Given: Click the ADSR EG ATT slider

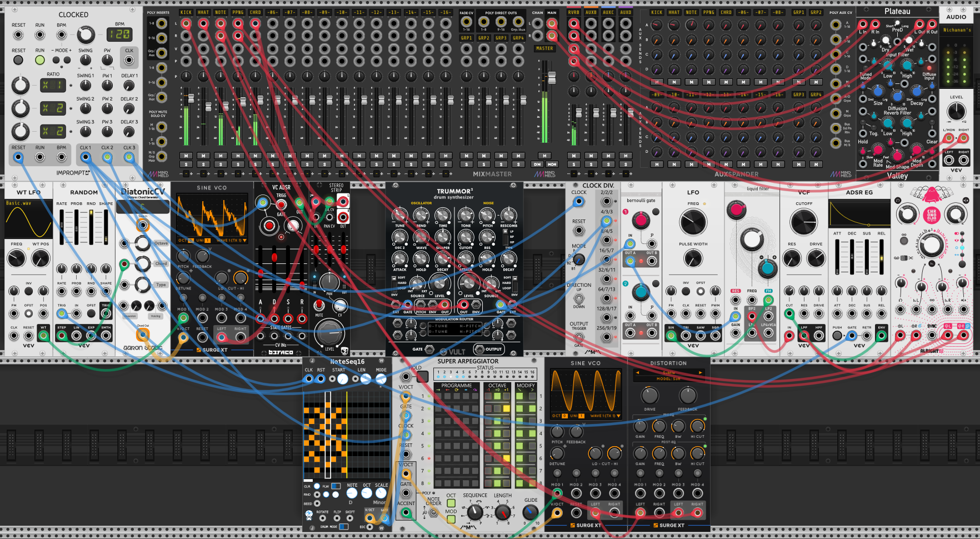Looking at the screenshot, I should coord(837,257).
